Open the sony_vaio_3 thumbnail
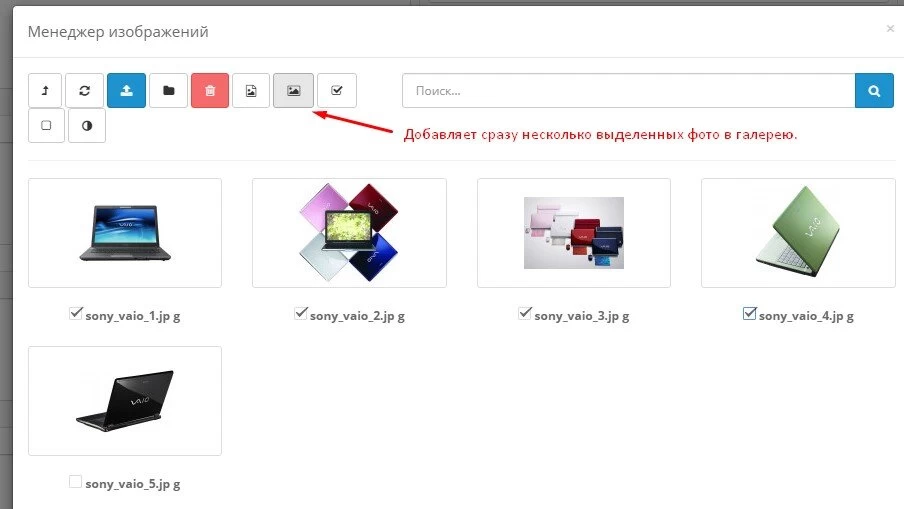The height and width of the screenshot is (509, 904). (x=574, y=233)
